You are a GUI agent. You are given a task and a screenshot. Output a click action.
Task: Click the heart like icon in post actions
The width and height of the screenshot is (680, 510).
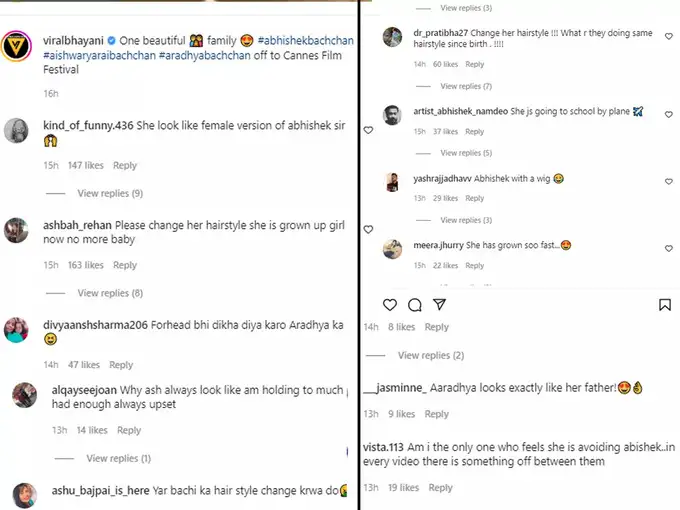click(x=389, y=304)
